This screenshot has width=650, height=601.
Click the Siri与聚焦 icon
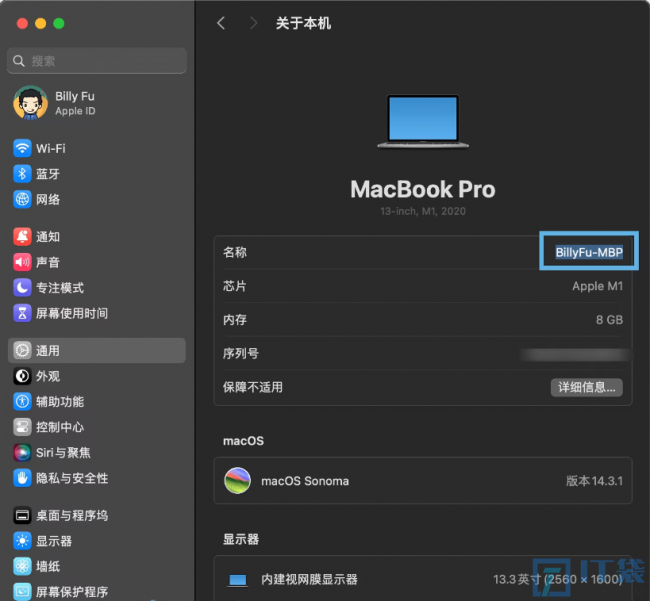(x=22, y=453)
